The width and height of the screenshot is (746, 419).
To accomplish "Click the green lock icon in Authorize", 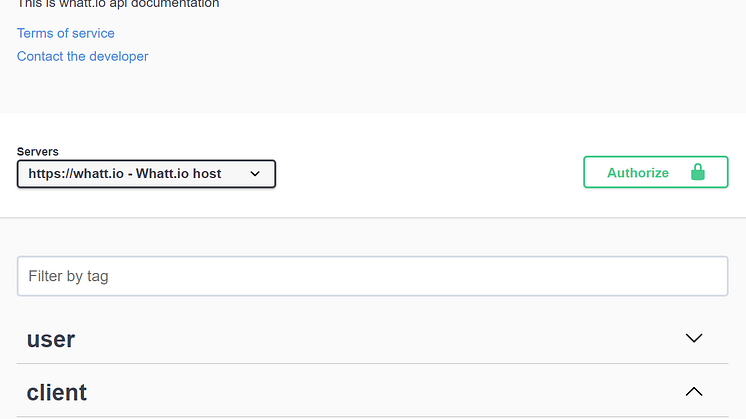I will click(697, 172).
